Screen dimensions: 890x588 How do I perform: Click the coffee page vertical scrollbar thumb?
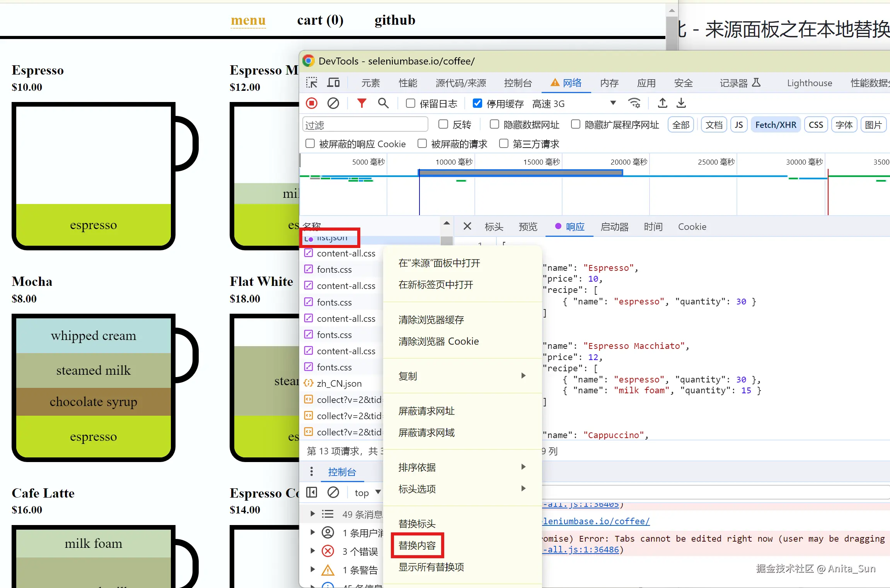[x=672, y=33]
